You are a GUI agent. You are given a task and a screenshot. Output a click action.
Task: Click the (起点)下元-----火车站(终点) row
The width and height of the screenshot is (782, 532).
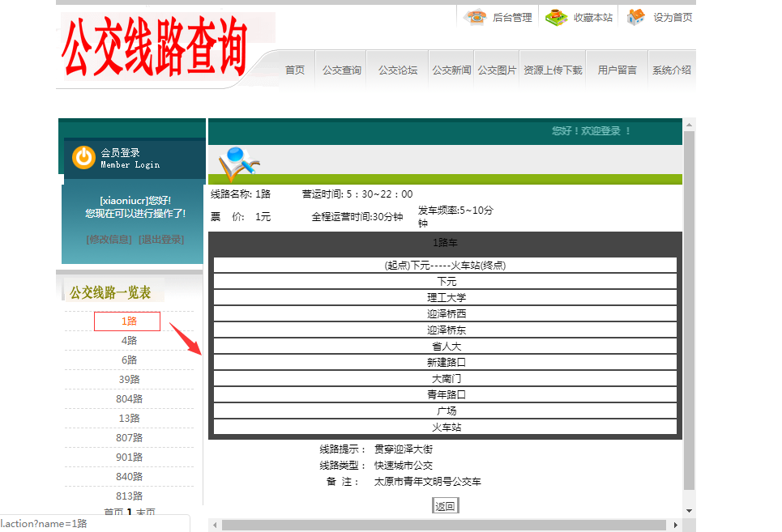[x=446, y=265]
